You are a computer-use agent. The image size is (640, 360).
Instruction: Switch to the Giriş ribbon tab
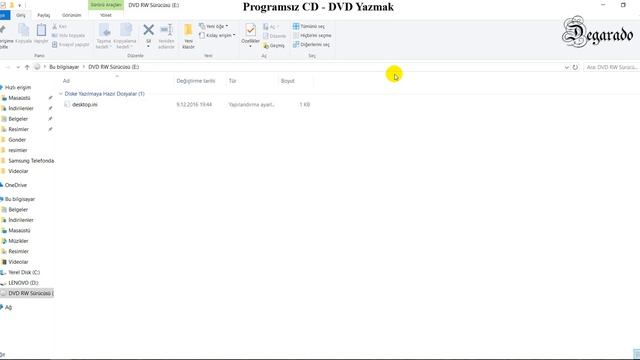click(x=20, y=15)
